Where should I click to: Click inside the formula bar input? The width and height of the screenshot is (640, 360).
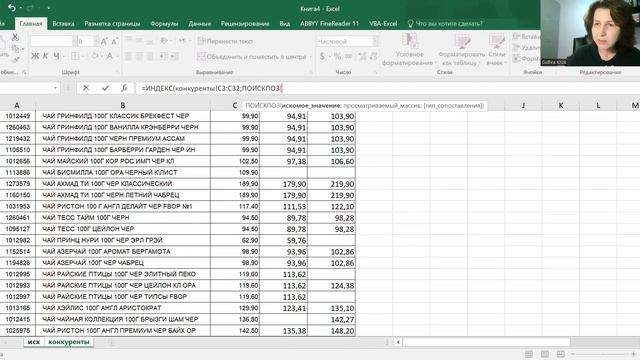coord(387,88)
